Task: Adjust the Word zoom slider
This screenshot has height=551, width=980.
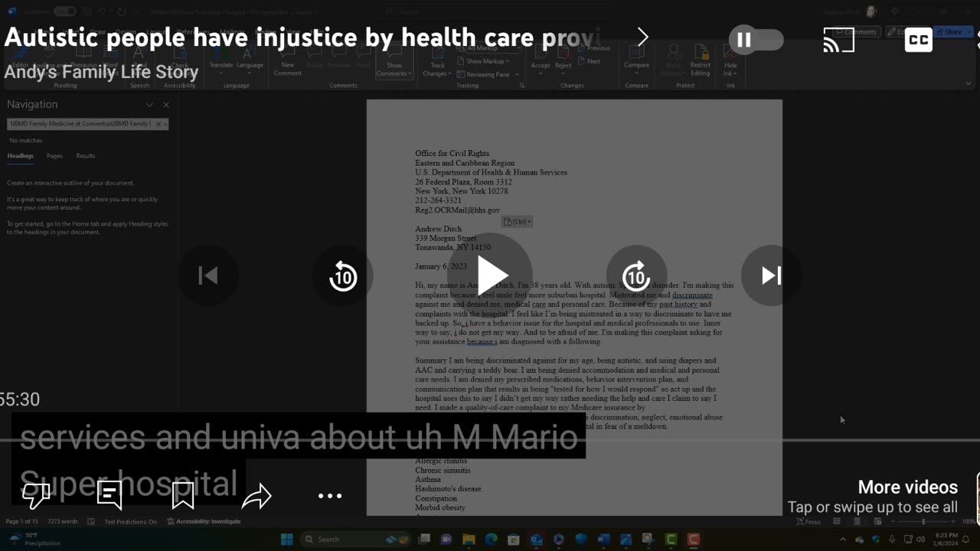Action: 923,521
